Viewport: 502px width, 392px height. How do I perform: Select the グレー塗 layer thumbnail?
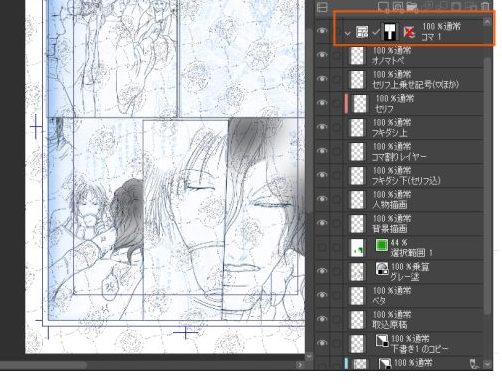click(357, 271)
